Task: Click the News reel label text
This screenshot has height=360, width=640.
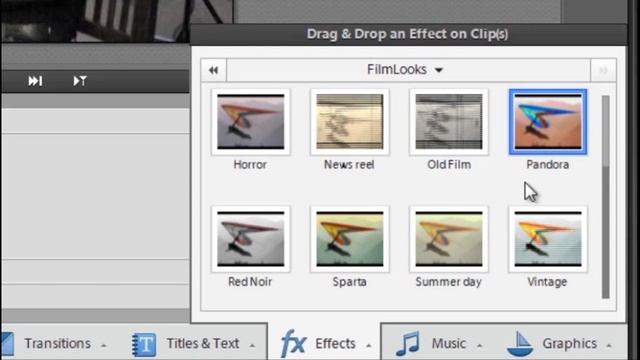Action: pos(349,164)
